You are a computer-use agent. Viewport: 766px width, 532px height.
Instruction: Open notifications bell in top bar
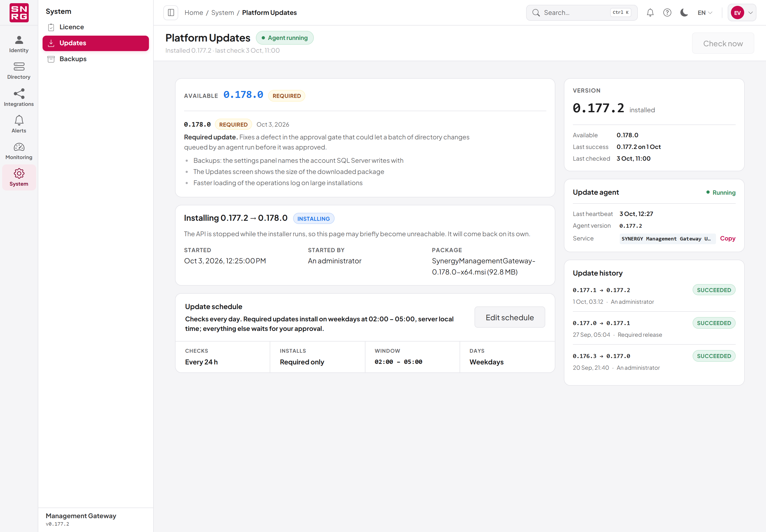[x=650, y=13]
